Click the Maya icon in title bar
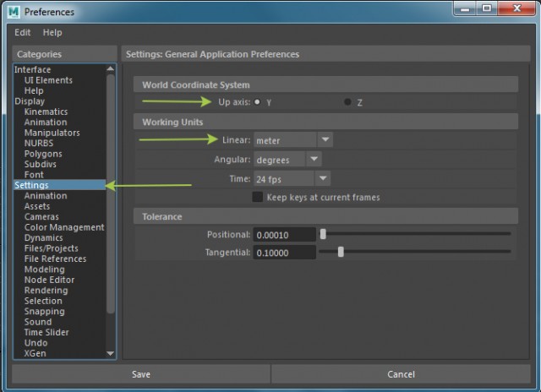 click(x=14, y=12)
